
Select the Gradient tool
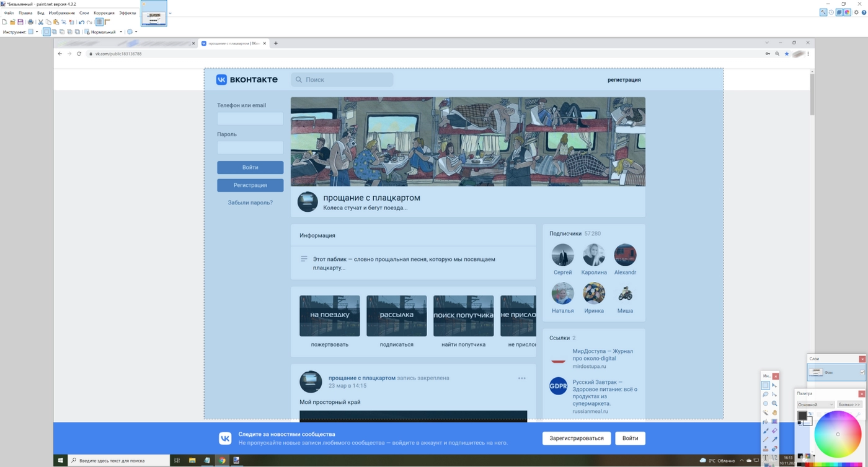point(774,421)
